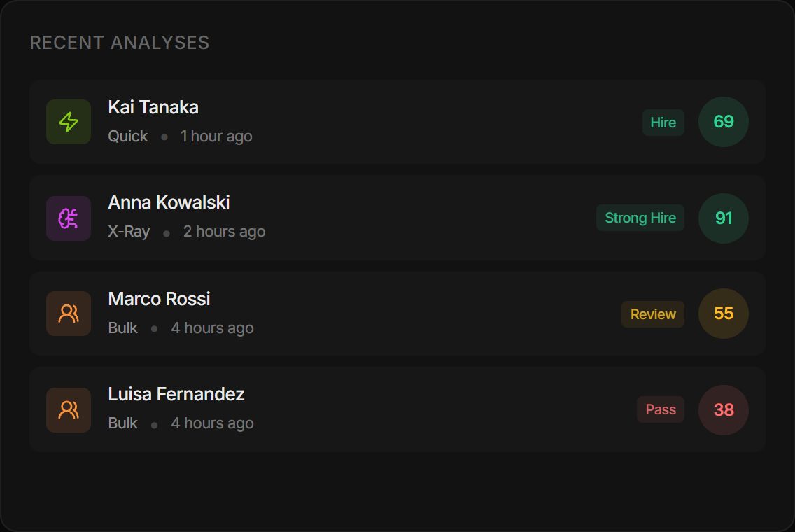Click the Bulk people icon beside Marco Rossi
The width and height of the screenshot is (795, 532).
(69, 314)
